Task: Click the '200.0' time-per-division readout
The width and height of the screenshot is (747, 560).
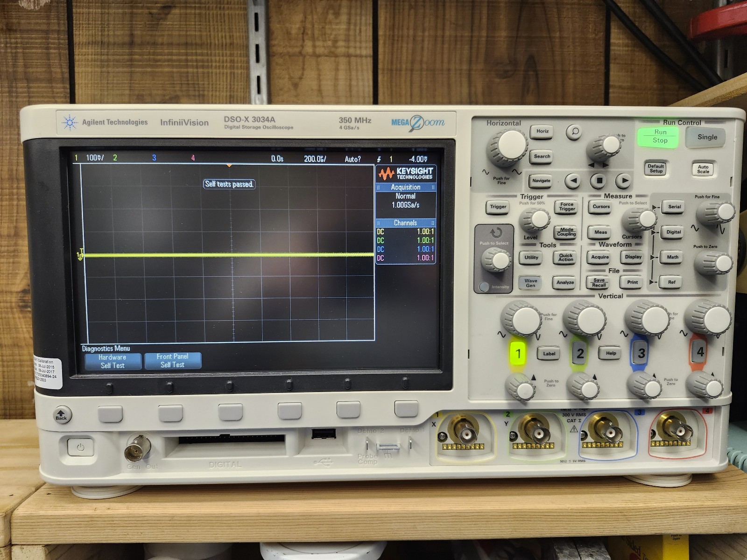Action: tap(315, 159)
